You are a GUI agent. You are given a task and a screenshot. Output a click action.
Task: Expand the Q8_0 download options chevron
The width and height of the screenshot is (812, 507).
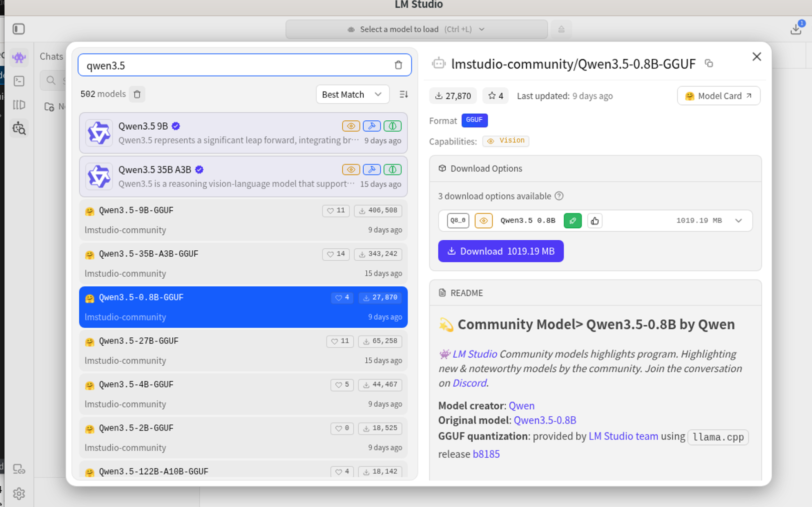(x=738, y=221)
